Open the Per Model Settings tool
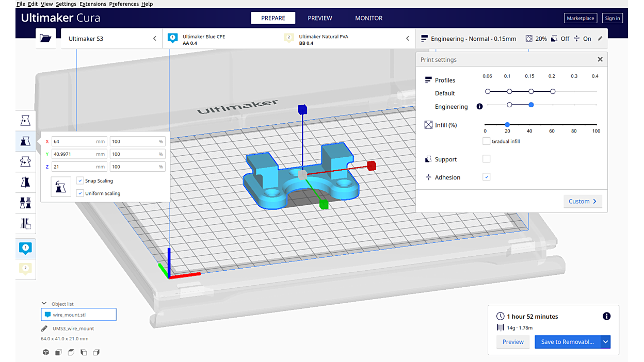 pos(25,203)
